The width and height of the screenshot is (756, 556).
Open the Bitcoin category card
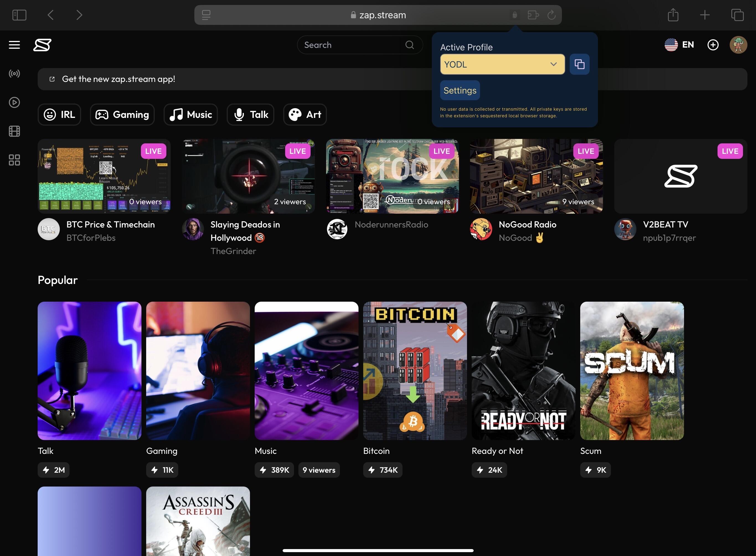click(x=415, y=371)
